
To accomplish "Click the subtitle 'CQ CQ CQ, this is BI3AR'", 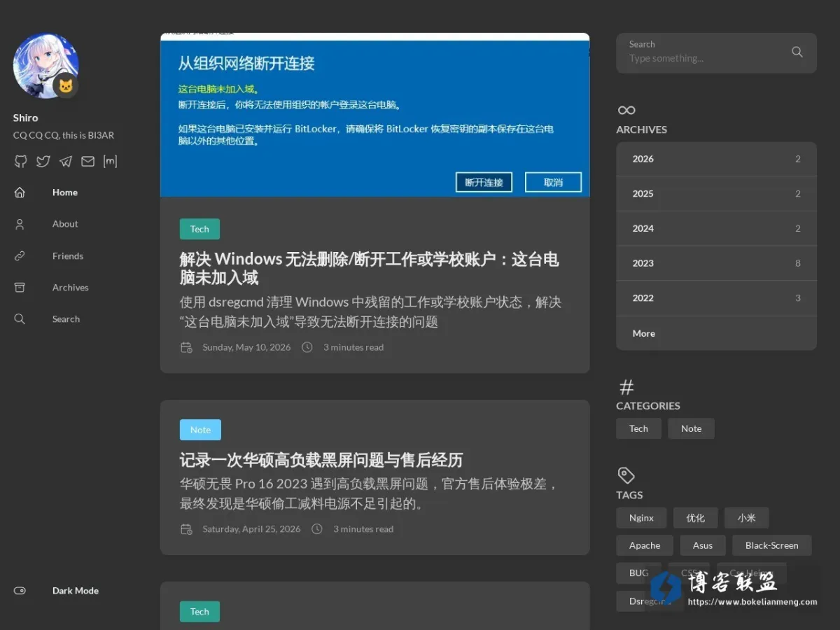I will (x=64, y=135).
